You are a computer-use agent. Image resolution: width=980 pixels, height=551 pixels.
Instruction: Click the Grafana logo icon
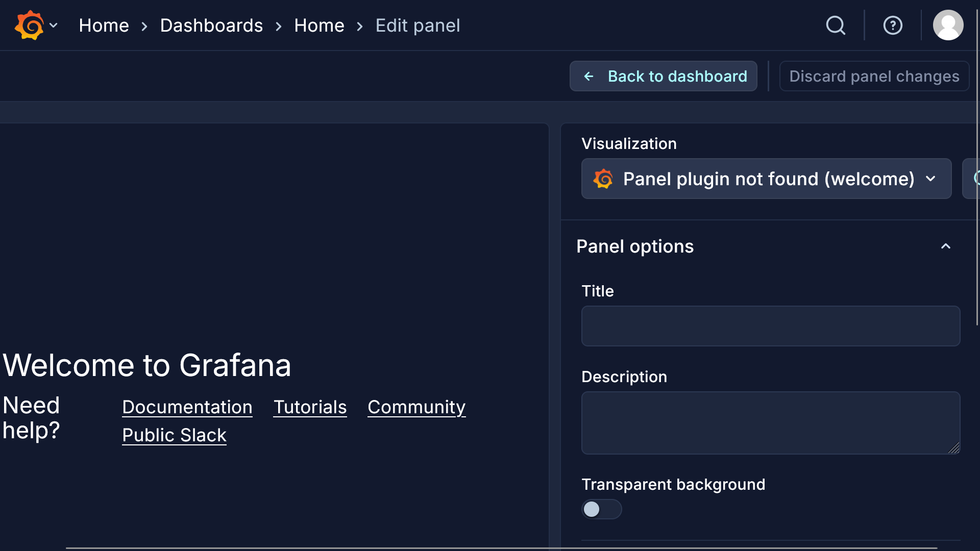[x=29, y=25]
